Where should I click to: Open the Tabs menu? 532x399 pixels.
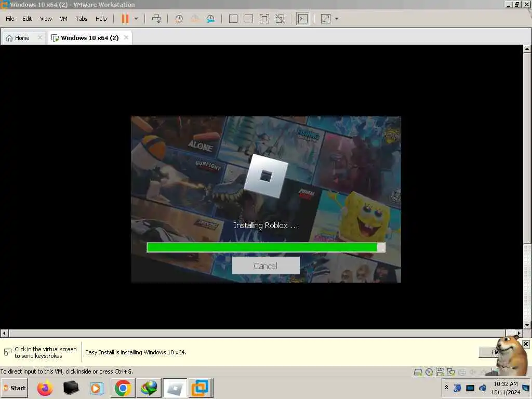pyautogui.click(x=82, y=19)
